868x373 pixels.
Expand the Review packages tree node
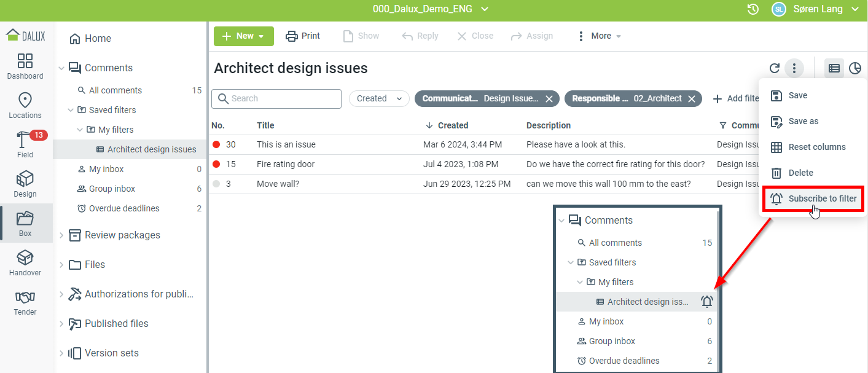[61, 235]
